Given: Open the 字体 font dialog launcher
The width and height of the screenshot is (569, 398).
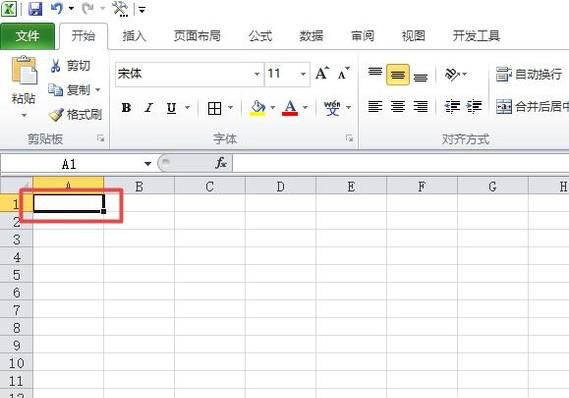Looking at the screenshot, I should tap(349, 138).
